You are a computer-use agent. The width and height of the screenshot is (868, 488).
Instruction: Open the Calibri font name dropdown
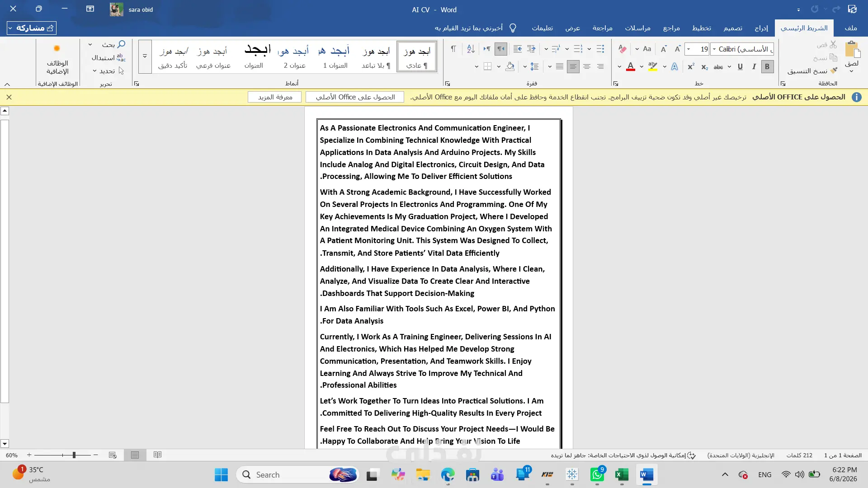[715, 49]
